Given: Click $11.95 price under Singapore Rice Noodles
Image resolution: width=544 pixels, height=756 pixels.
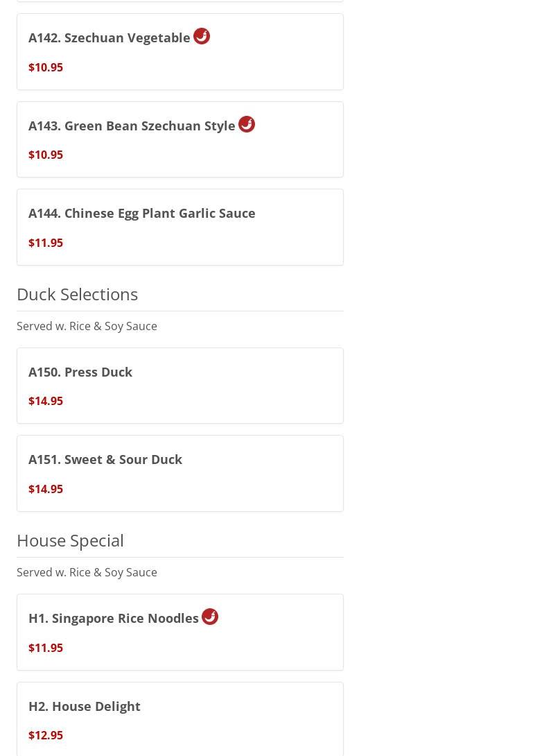Looking at the screenshot, I should (x=46, y=648).
